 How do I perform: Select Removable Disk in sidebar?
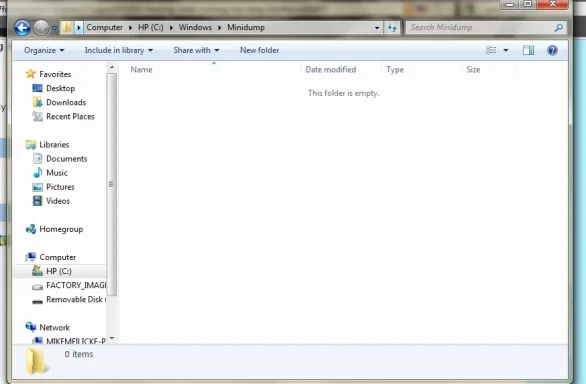pos(76,299)
